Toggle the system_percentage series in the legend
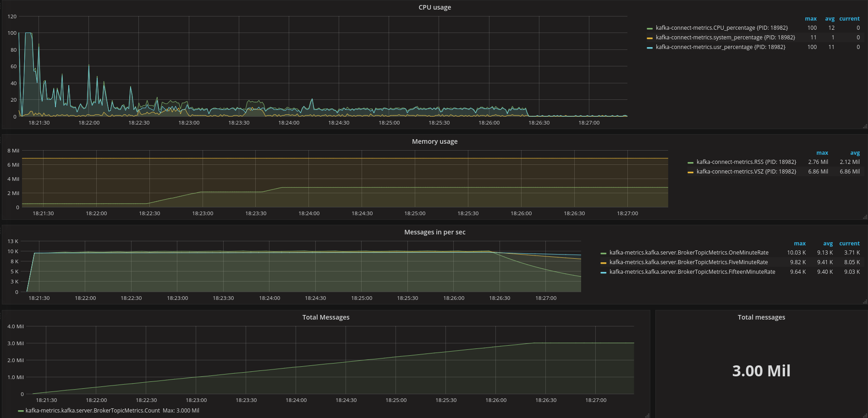The height and width of the screenshot is (418, 868). tap(725, 38)
